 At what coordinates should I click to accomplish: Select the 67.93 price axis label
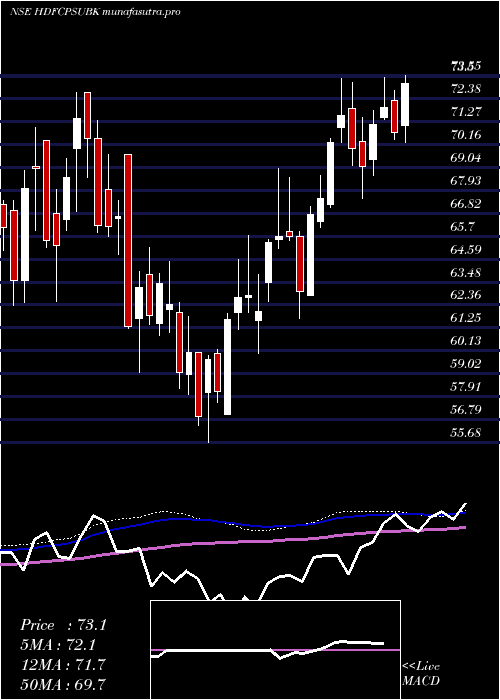pos(466,181)
